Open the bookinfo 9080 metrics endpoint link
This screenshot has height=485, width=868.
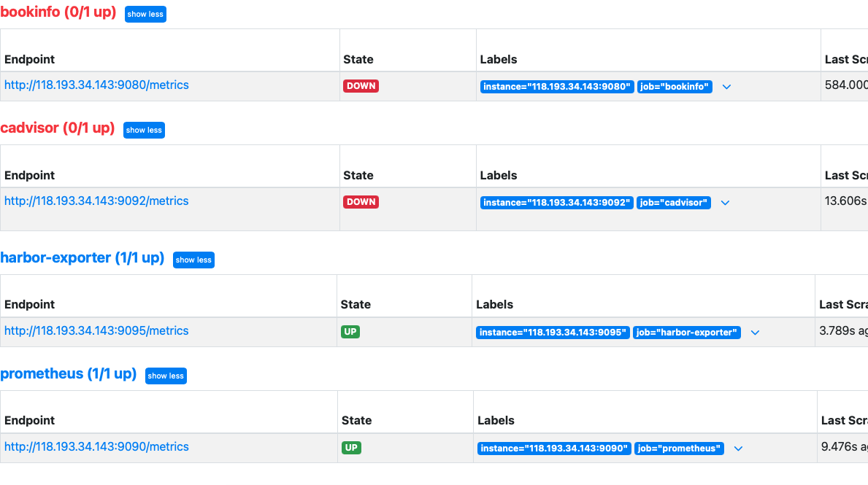click(x=96, y=85)
